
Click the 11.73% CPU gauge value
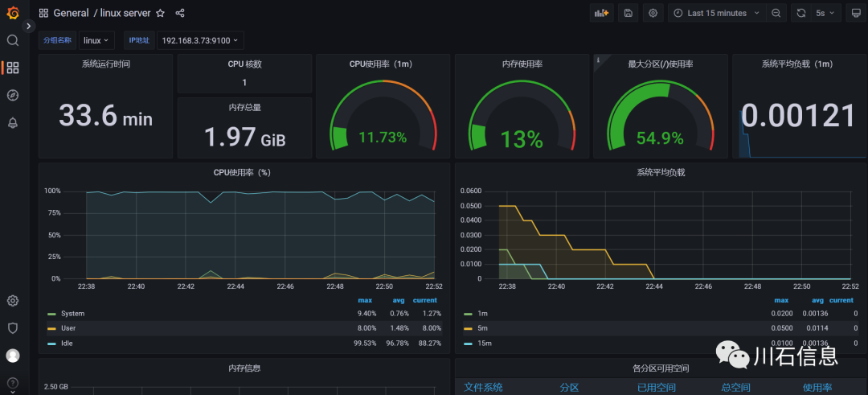[383, 137]
